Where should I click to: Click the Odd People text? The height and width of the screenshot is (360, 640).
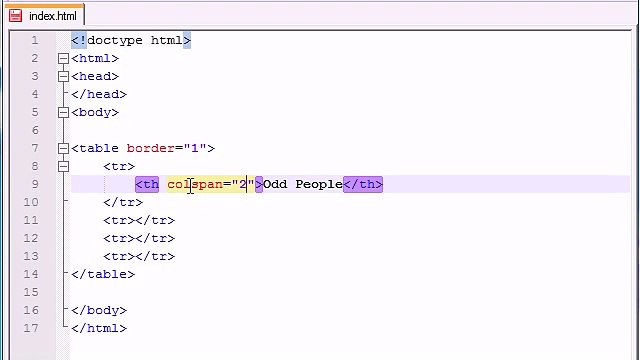click(303, 184)
